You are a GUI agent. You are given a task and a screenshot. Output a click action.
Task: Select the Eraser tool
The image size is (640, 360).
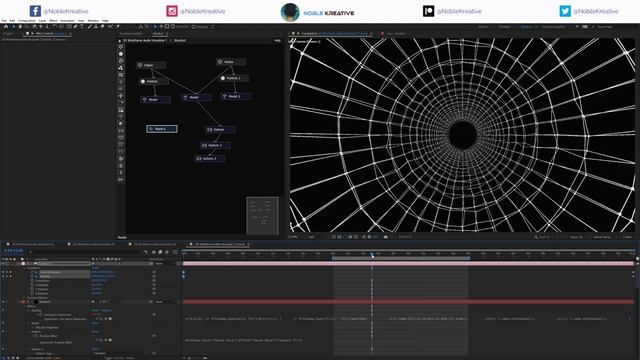point(102,27)
